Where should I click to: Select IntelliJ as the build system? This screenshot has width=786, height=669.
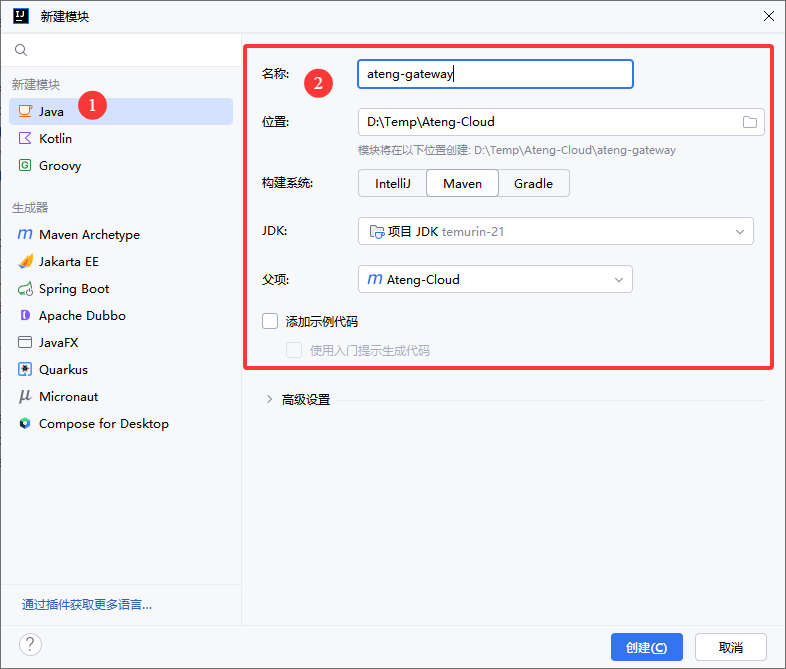(392, 184)
